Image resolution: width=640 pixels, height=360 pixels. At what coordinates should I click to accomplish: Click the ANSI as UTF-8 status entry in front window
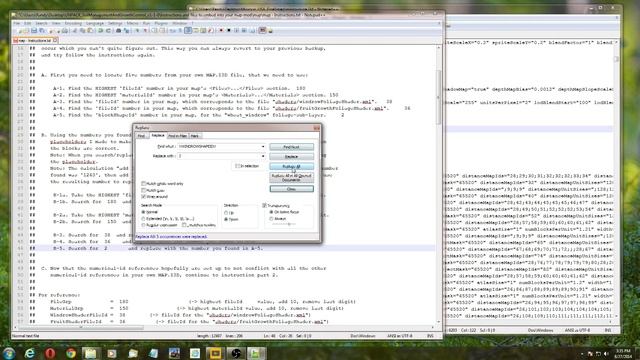pyautogui.click(x=399, y=336)
